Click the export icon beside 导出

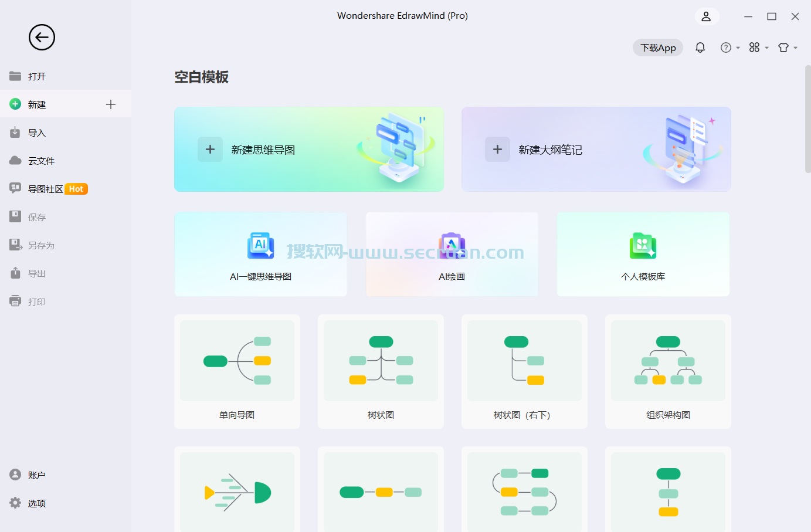tap(15, 273)
